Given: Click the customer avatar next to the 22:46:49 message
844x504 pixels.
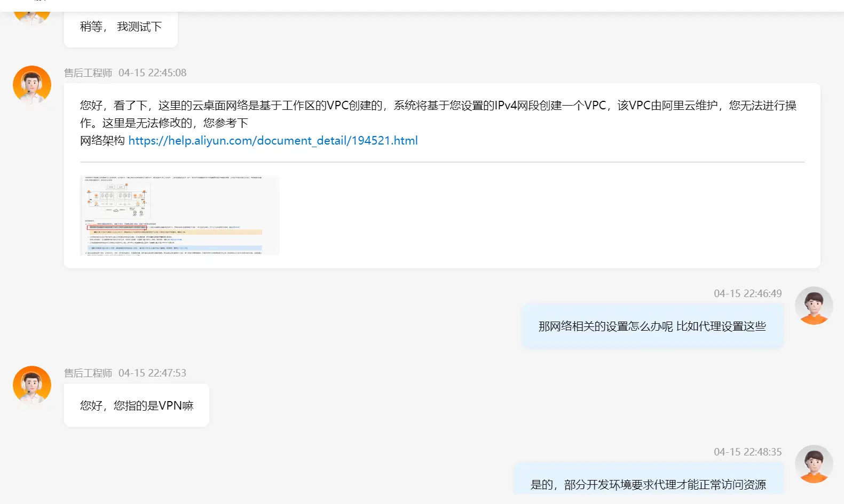Looking at the screenshot, I should coord(814,306).
